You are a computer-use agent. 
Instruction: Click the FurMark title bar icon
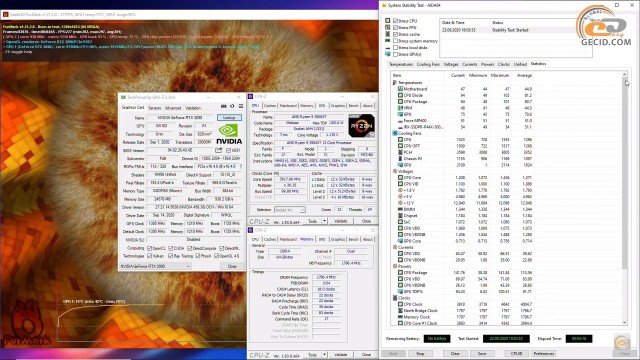click(x=6, y=14)
